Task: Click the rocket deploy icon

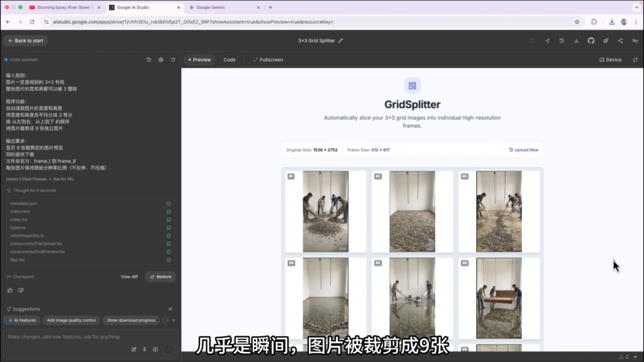Action: [606, 41]
